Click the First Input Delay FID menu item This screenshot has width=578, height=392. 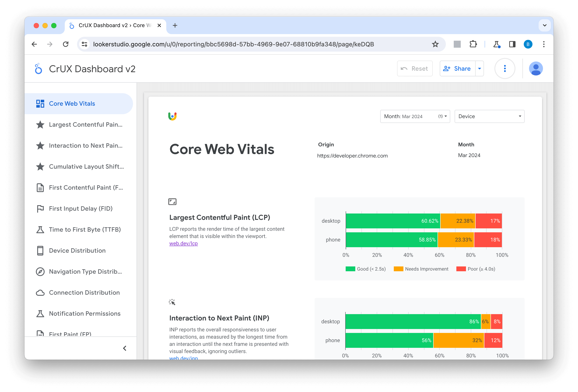(81, 208)
